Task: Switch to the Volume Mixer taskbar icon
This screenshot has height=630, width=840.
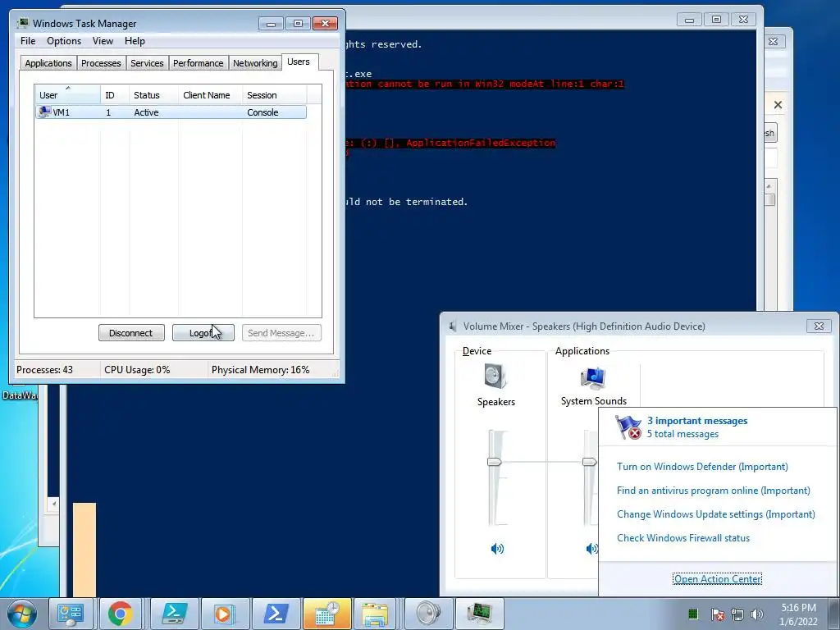Action: pos(428,614)
